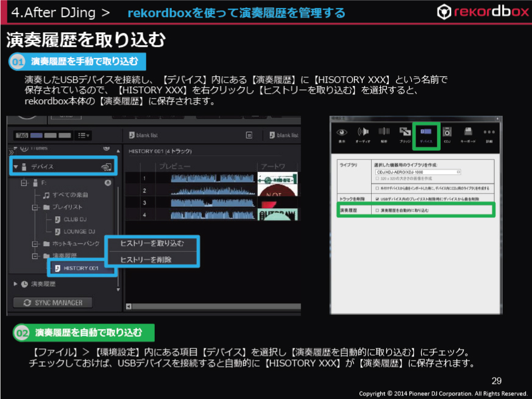The height and width of the screenshot is (399, 532).
Task: Open SYNC MANAGER
Action: coord(52,302)
